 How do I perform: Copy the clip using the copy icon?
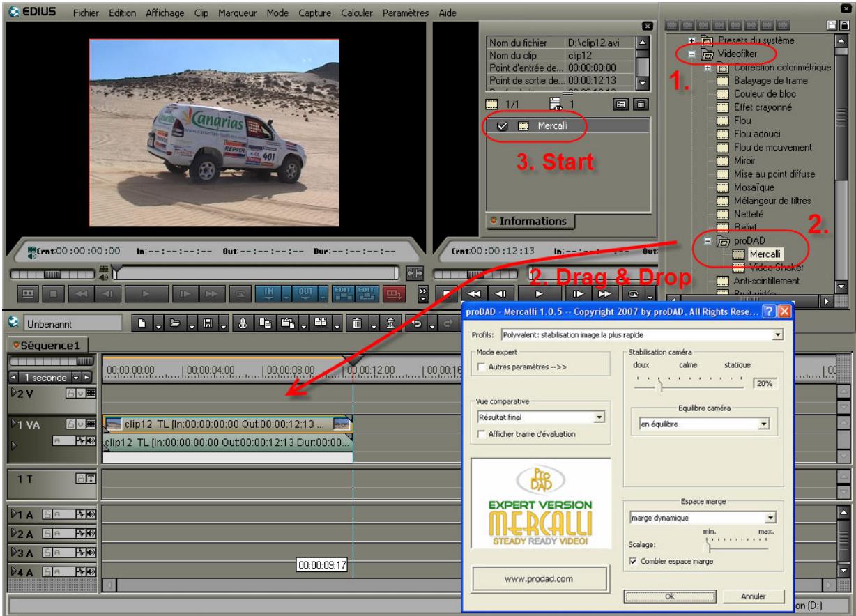[266, 323]
